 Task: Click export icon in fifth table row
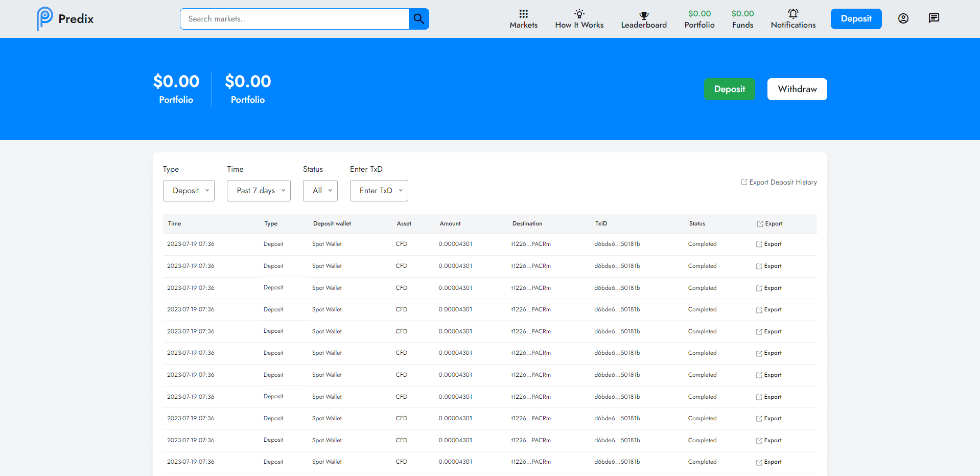[x=759, y=332]
